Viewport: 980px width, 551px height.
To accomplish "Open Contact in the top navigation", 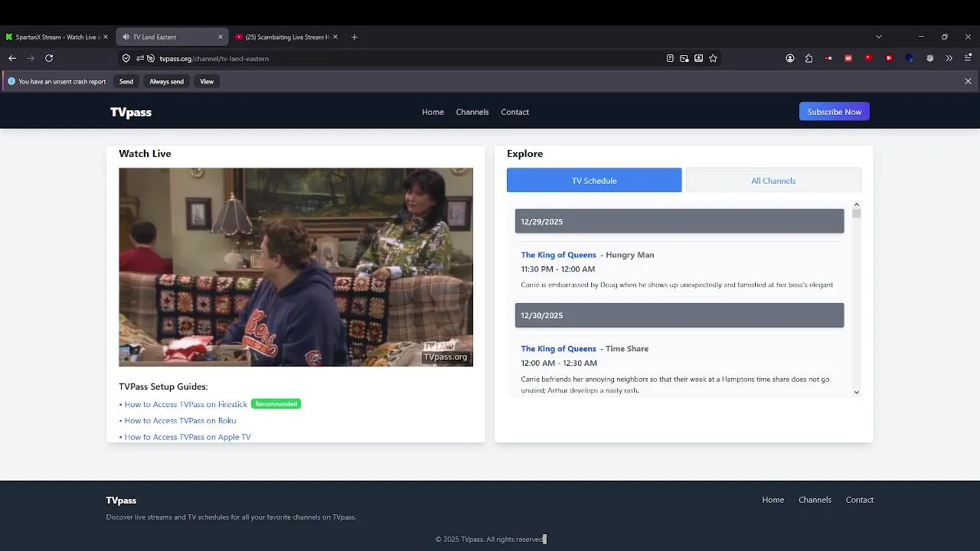I will pos(514,112).
